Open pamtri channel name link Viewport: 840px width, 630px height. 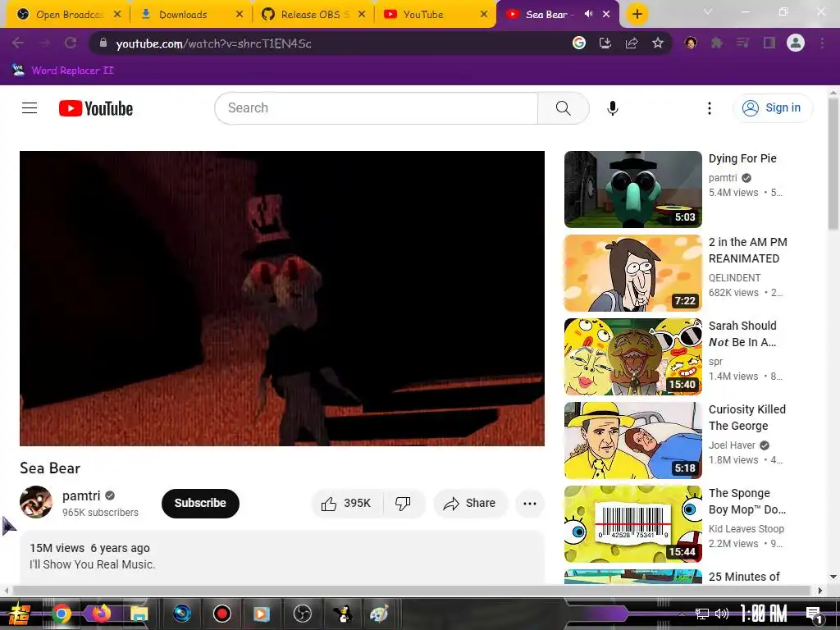coord(81,495)
